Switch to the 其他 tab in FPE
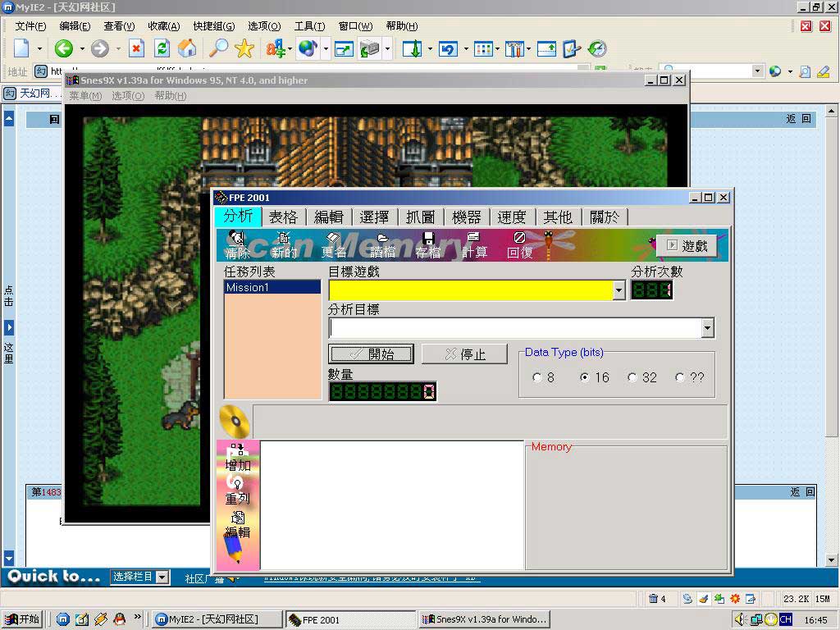 click(x=558, y=217)
